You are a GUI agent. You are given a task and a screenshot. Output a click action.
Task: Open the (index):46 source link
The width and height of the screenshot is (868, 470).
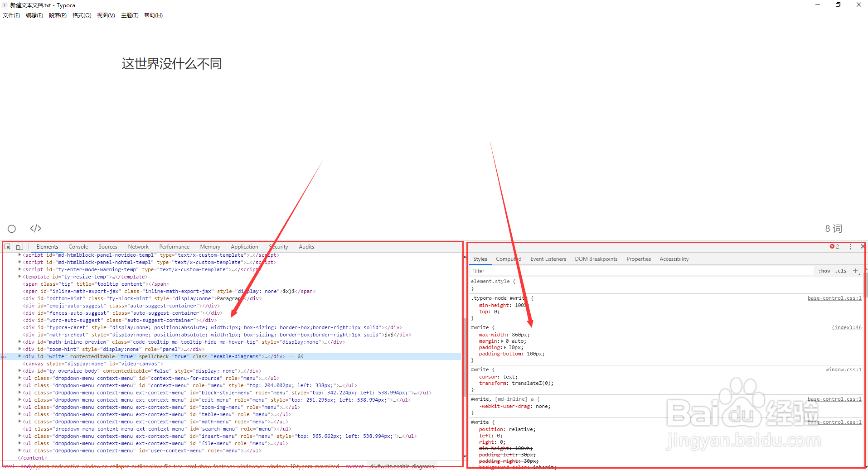[847, 328]
